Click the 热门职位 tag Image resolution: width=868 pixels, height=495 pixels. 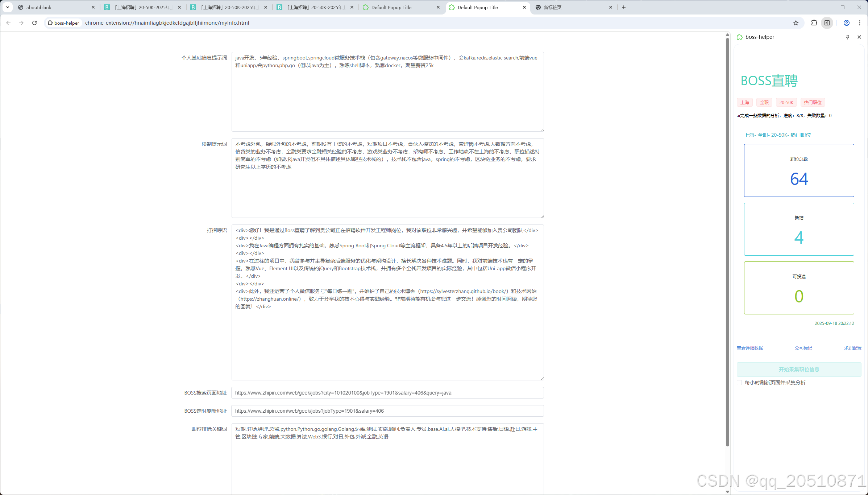813,103
